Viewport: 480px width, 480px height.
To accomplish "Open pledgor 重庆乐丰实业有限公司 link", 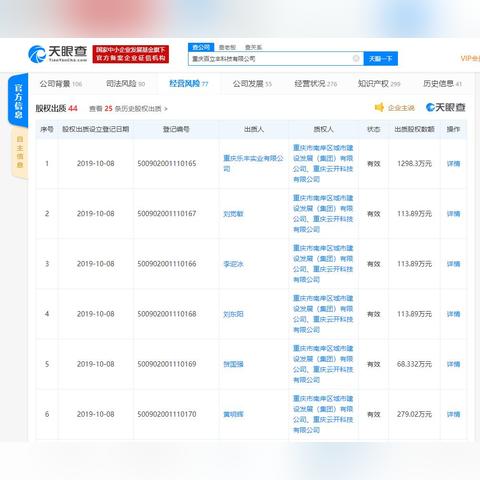I will 253,163.
